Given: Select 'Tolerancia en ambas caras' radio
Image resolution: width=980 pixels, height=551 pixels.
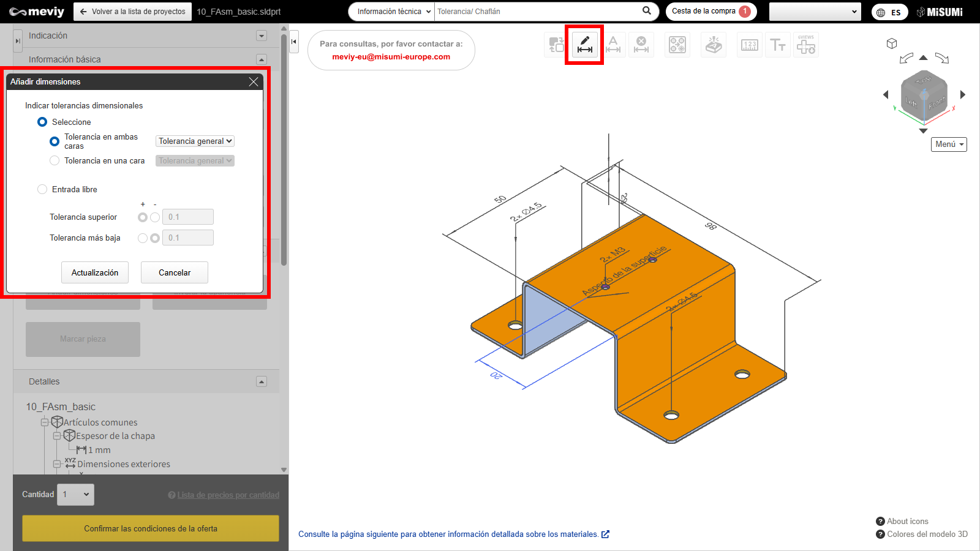Looking at the screenshot, I should 55,141.
